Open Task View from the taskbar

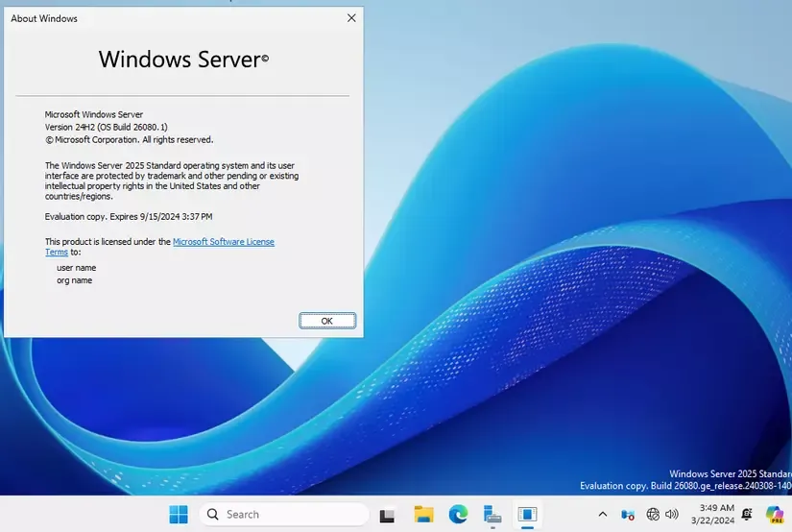tap(387, 515)
